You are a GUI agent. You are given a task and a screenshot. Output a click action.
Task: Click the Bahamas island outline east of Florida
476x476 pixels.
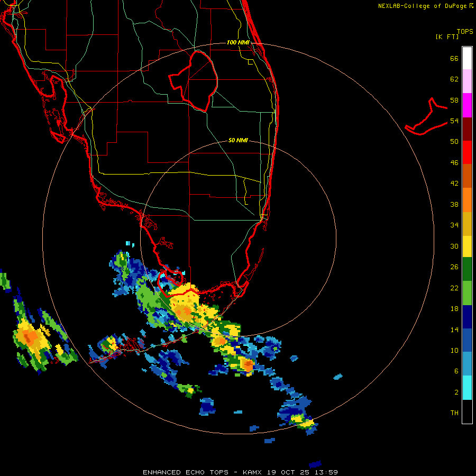[x=426, y=116]
